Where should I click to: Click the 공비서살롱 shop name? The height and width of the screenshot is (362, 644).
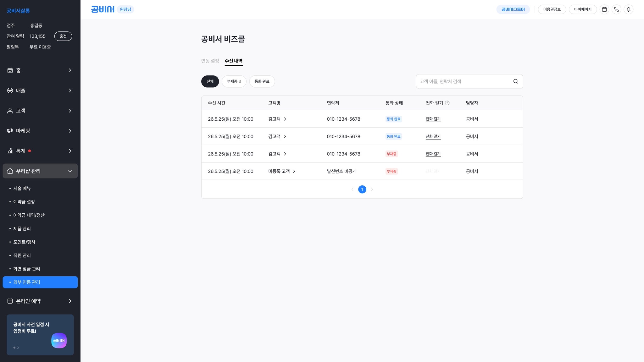pos(18,11)
